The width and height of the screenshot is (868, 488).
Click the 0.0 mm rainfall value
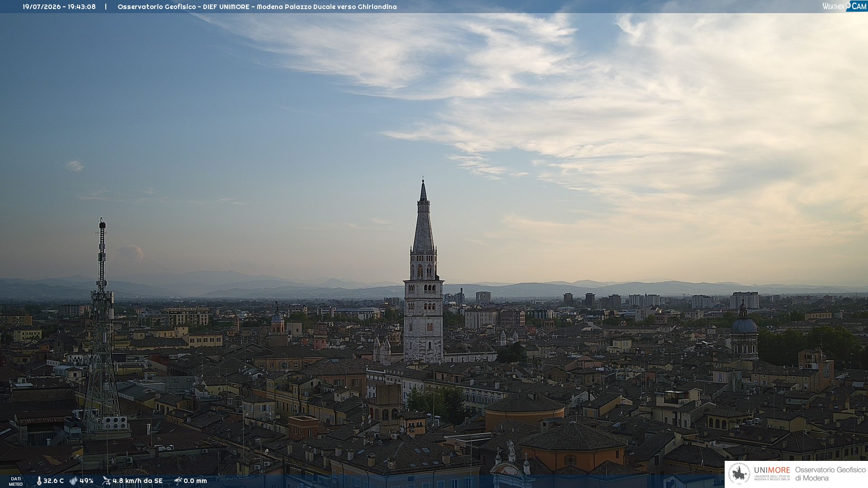point(195,481)
